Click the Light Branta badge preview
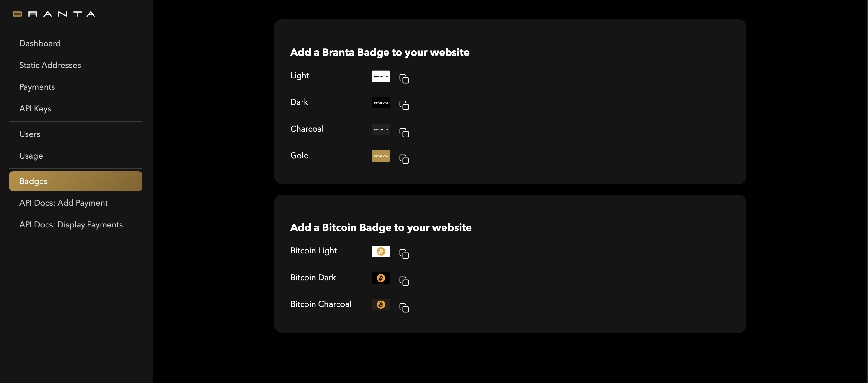The height and width of the screenshot is (383, 868). 381,76
